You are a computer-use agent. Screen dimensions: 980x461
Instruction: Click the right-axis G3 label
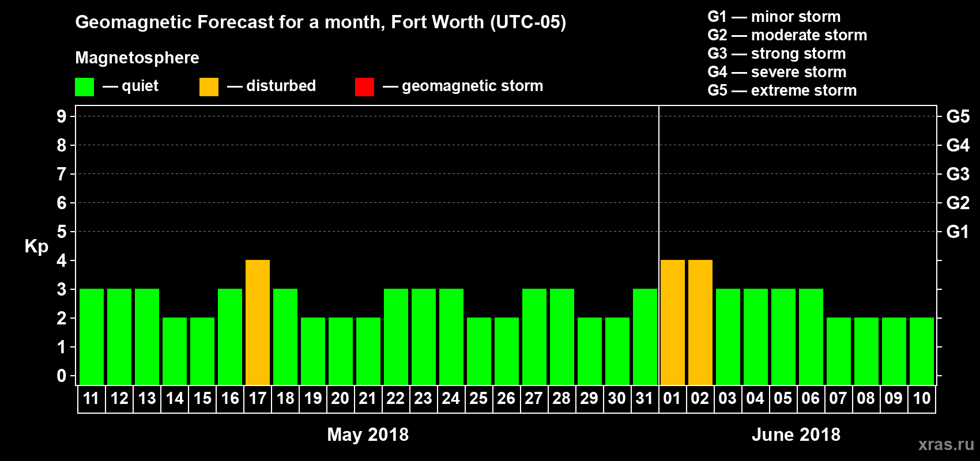[958, 174]
